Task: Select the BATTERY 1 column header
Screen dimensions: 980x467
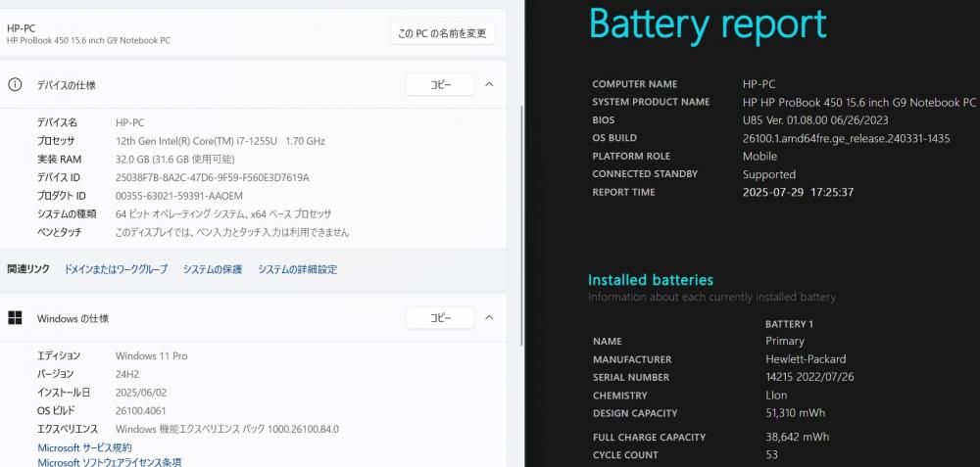Action: [789, 324]
